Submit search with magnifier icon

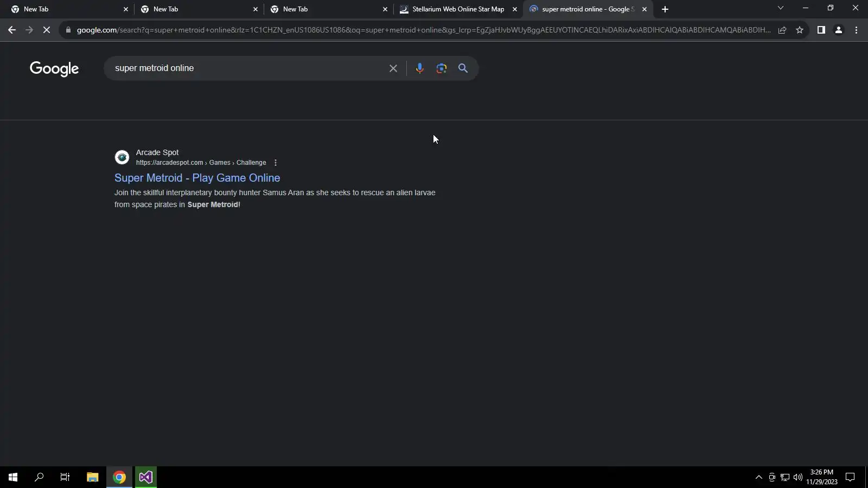(x=463, y=68)
